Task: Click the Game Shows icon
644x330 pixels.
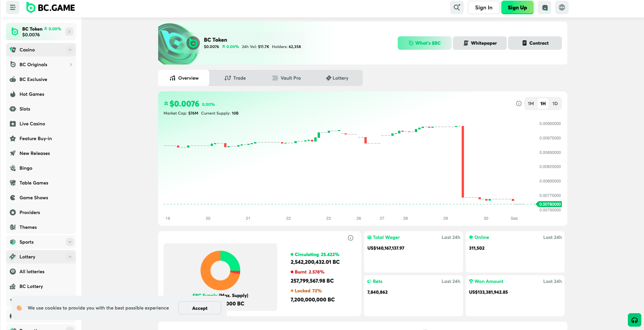Action: [13, 198]
